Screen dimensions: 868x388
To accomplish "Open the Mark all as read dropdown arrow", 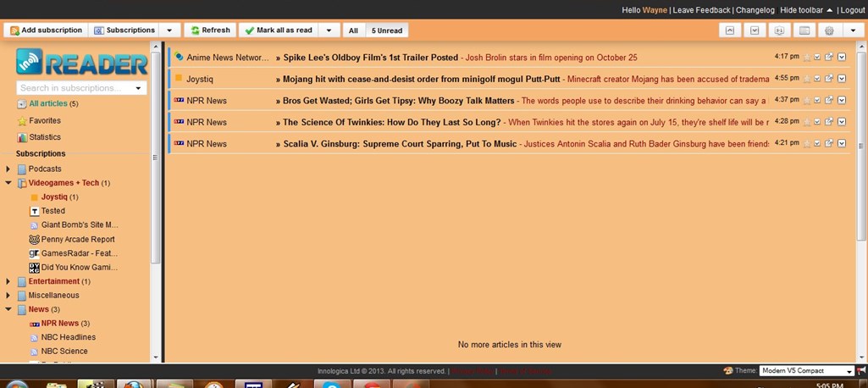I will 329,30.
